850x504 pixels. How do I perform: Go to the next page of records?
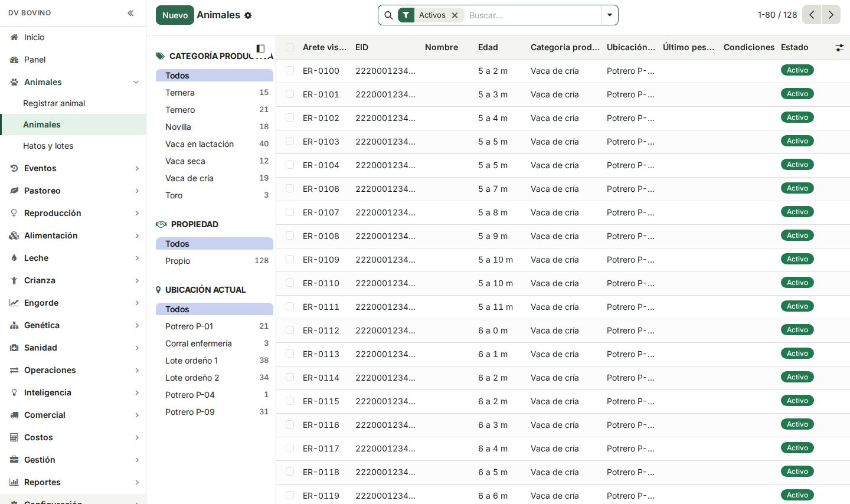click(831, 15)
